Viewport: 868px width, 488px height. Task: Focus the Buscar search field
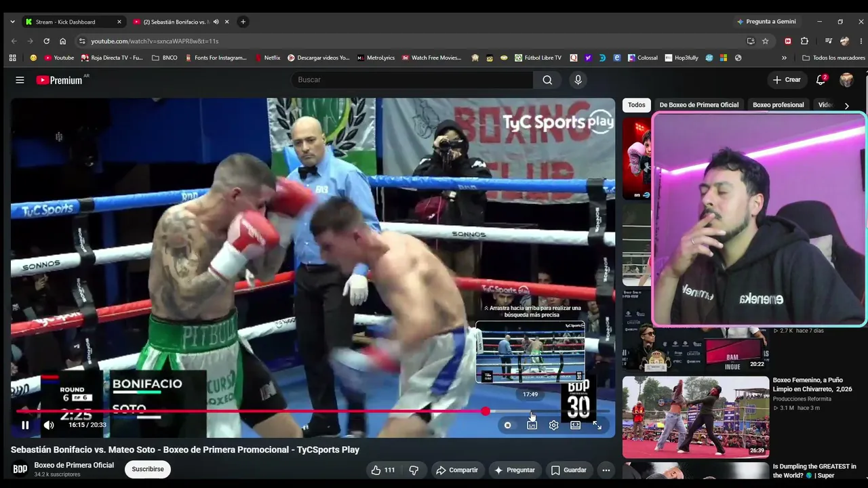tap(412, 80)
